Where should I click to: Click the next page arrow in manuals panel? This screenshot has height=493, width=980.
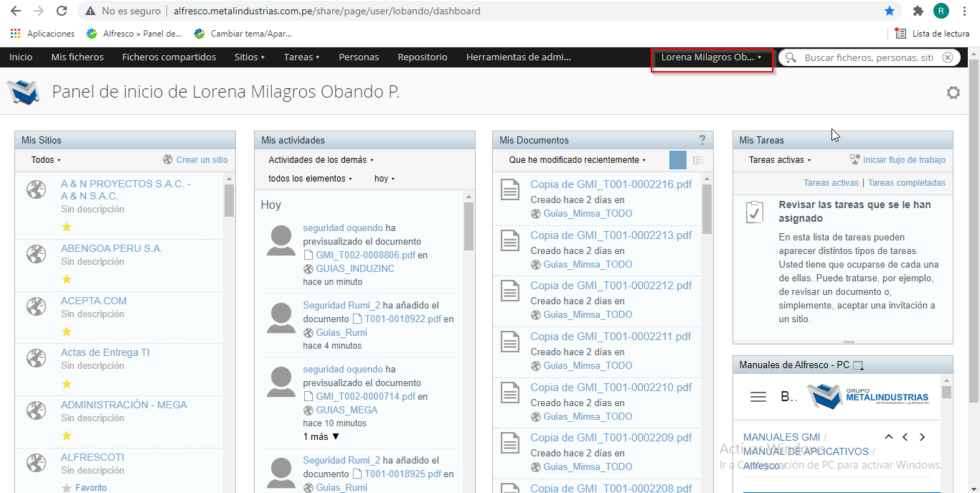point(922,437)
